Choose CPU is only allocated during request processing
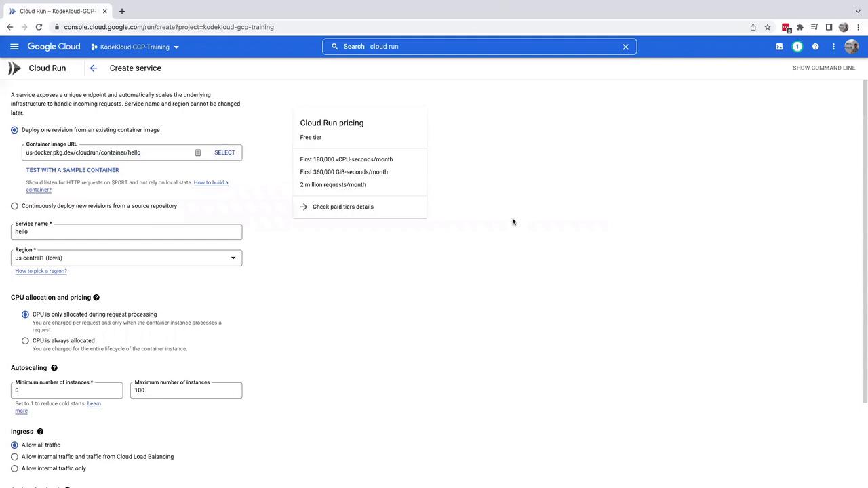 click(x=25, y=314)
